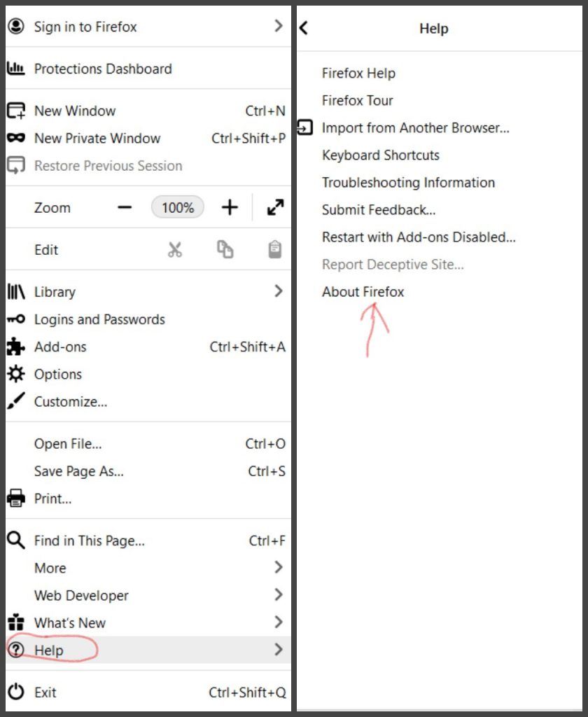The width and height of the screenshot is (588, 717).
Task: Open About Firefox
Action: pyautogui.click(x=363, y=292)
